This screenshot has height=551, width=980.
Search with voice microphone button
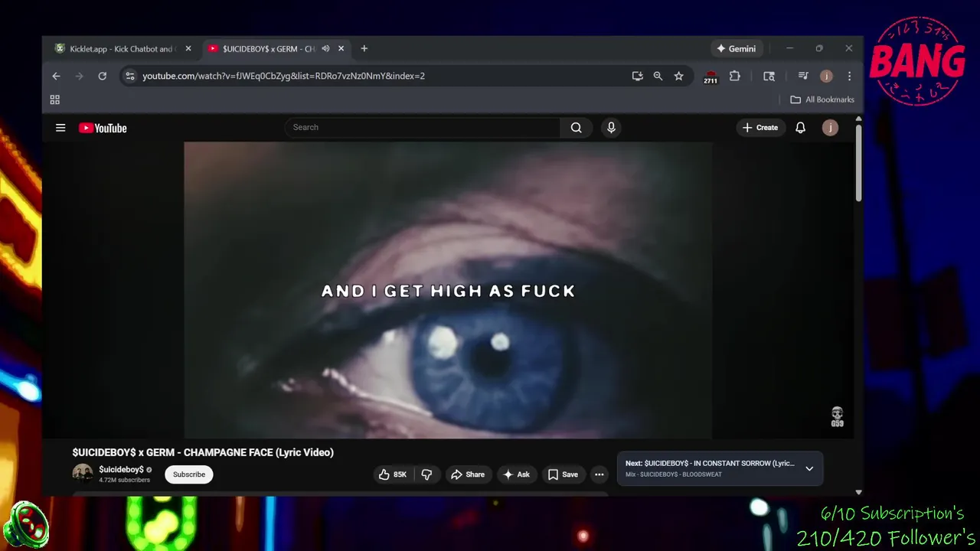pyautogui.click(x=611, y=128)
